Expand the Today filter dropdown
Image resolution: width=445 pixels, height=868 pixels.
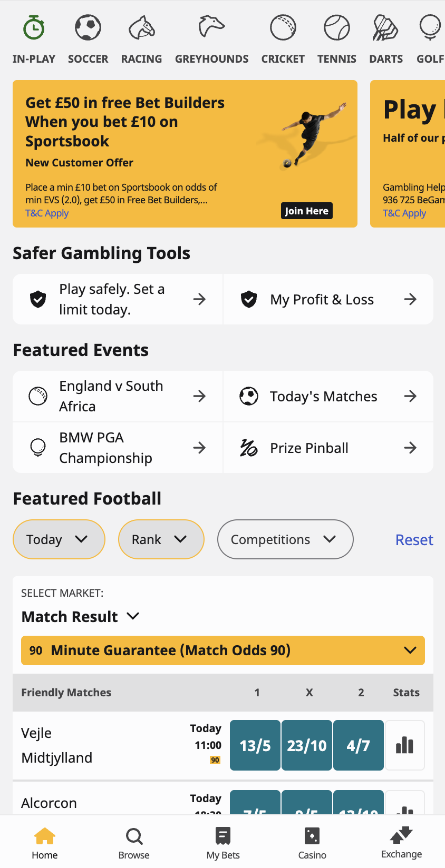click(59, 539)
